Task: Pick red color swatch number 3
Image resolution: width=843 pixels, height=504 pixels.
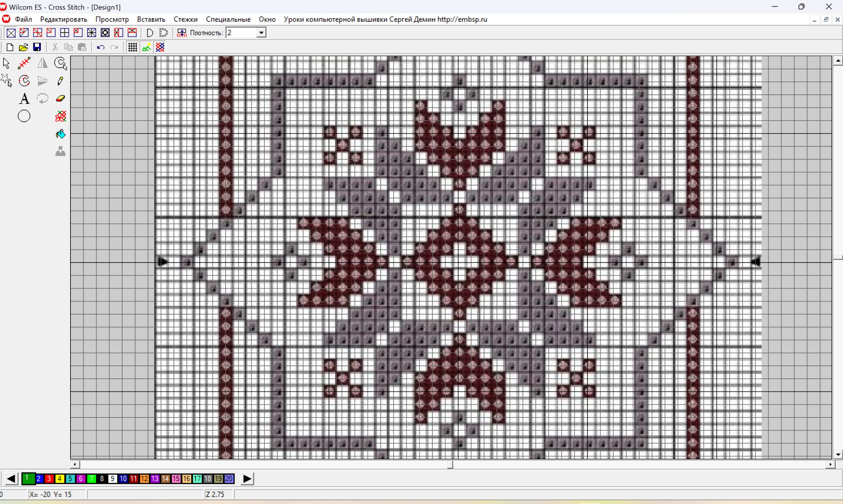Action: [49, 479]
